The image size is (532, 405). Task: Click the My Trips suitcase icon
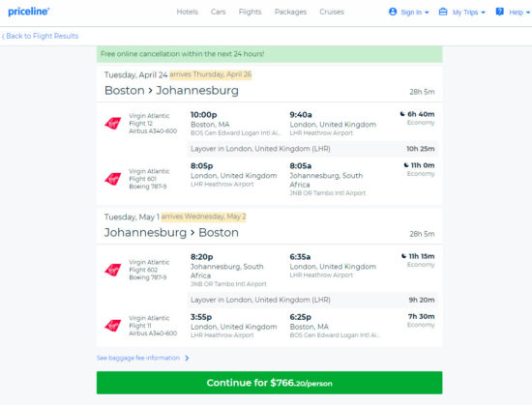(443, 12)
